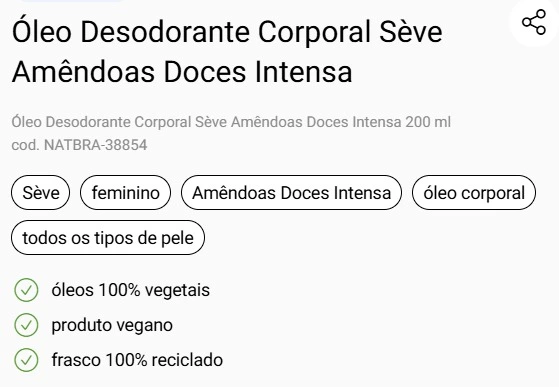Choose the óleo corporal tag
The width and height of the screenshot is (559, 387).
(x=474, y=192)
